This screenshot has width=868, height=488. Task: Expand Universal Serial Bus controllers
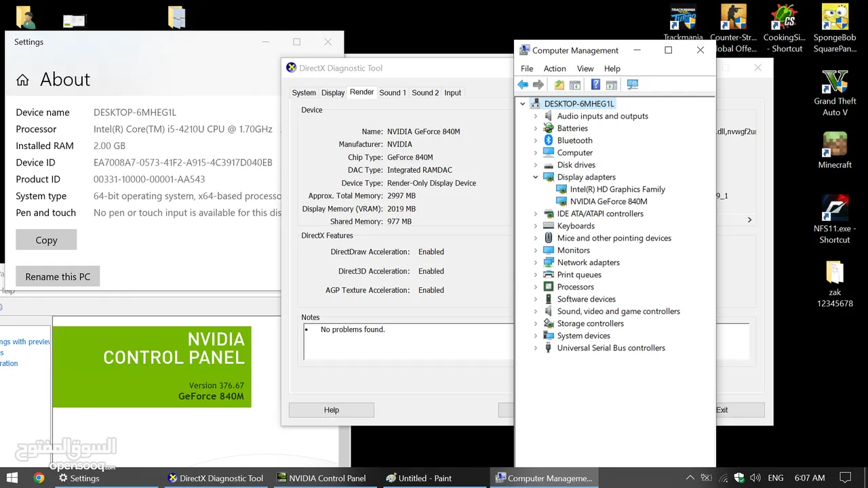[535, 348]
